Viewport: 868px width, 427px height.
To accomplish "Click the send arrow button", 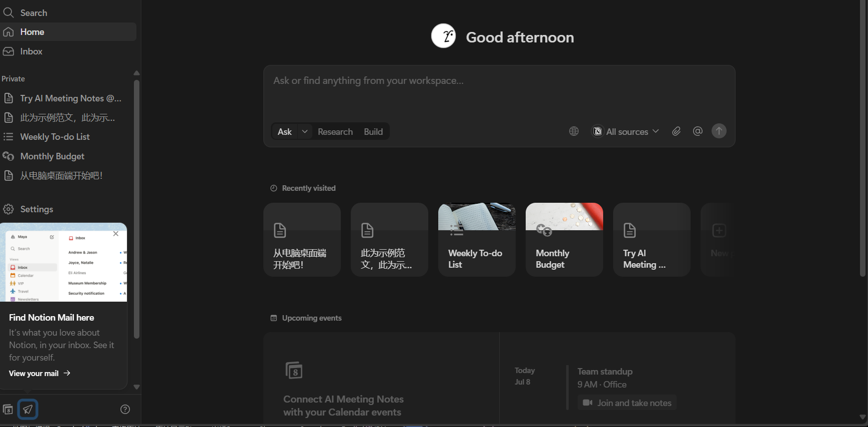I will [719, 131].
